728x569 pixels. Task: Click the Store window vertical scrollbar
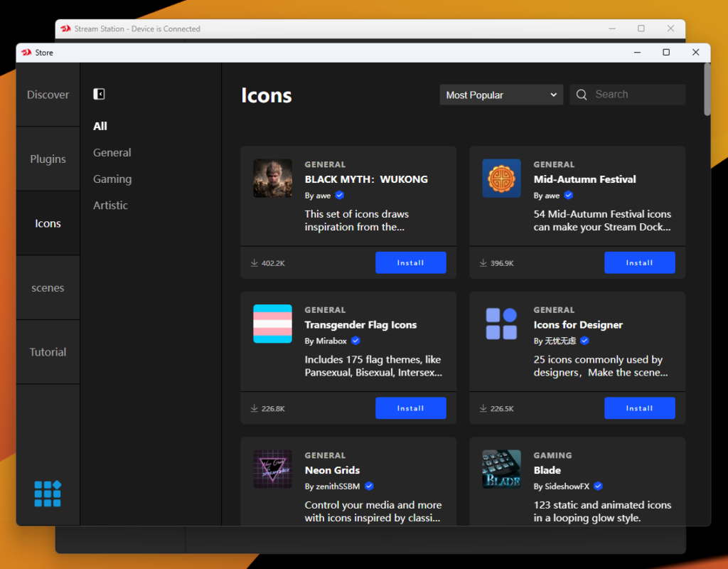707,89
